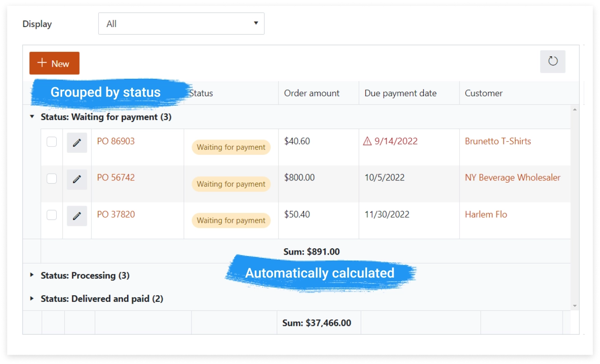Screen dimensions: 600x364
Task: Check the box next to PO 37820
Action: [x=52, y=215]
